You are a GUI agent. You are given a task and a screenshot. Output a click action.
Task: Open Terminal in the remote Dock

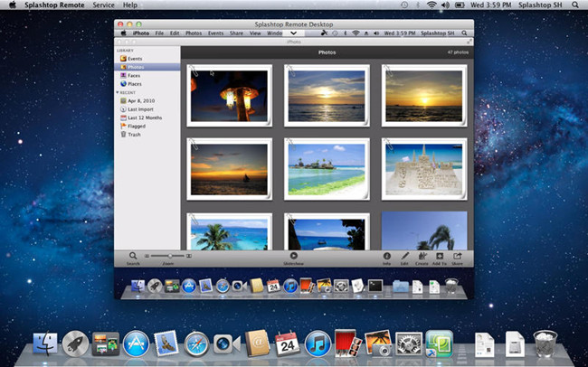pos(375,286)
